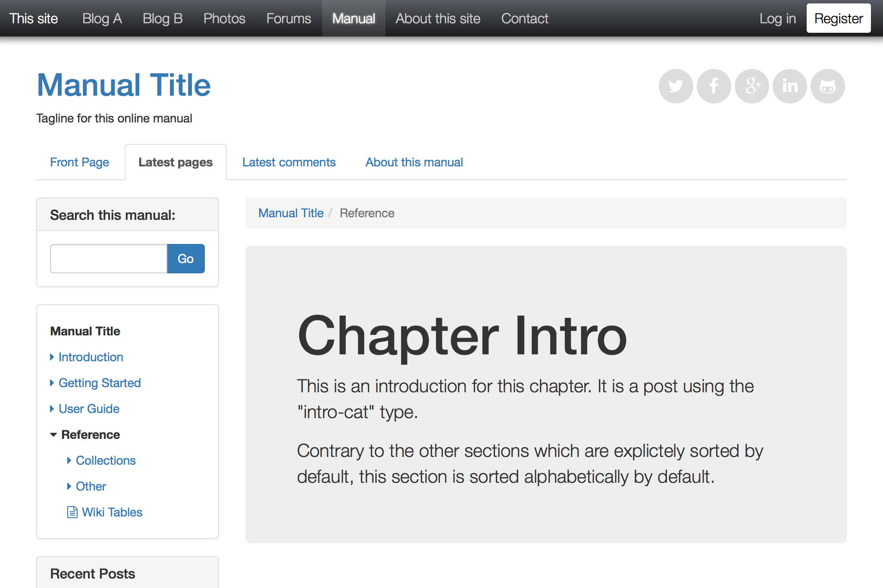This screenshot has width=883, height=588.
Task: Focus the manual search input field
Action: point(109,259)
